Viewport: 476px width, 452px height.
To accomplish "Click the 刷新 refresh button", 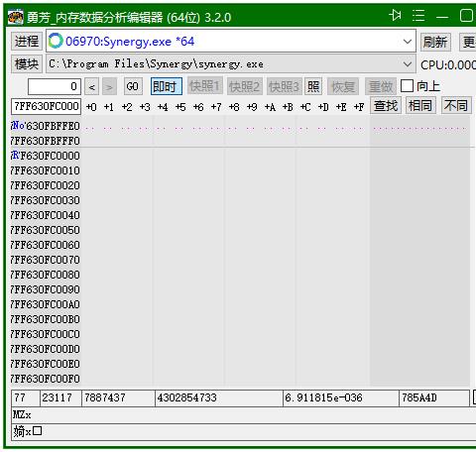I will [435, 42].
